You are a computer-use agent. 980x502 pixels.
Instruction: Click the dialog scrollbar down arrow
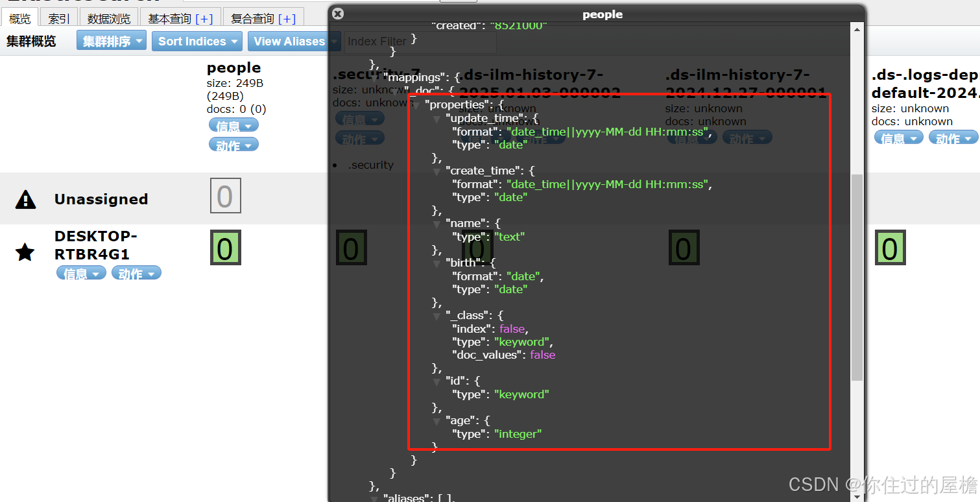[x=857, y=496]
